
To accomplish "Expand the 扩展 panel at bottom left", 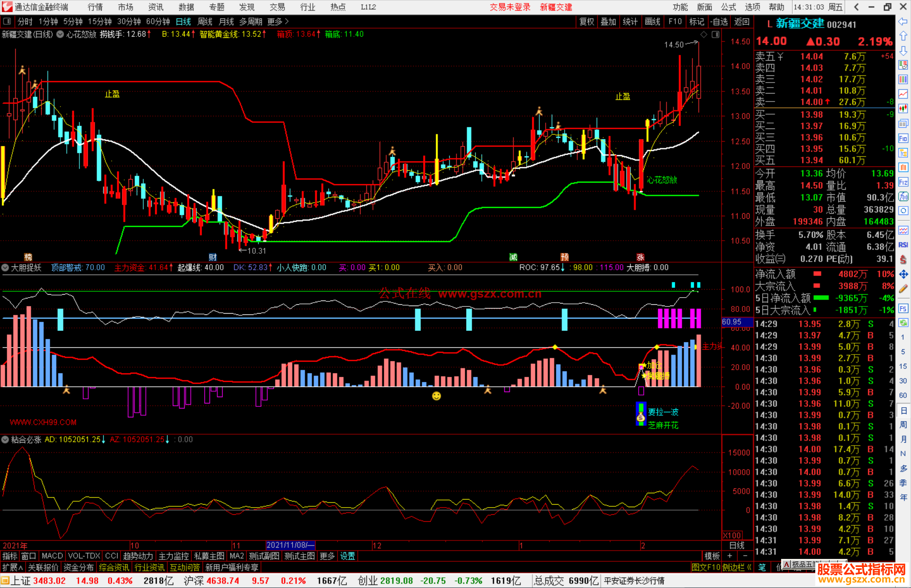I will pos(13,567).
